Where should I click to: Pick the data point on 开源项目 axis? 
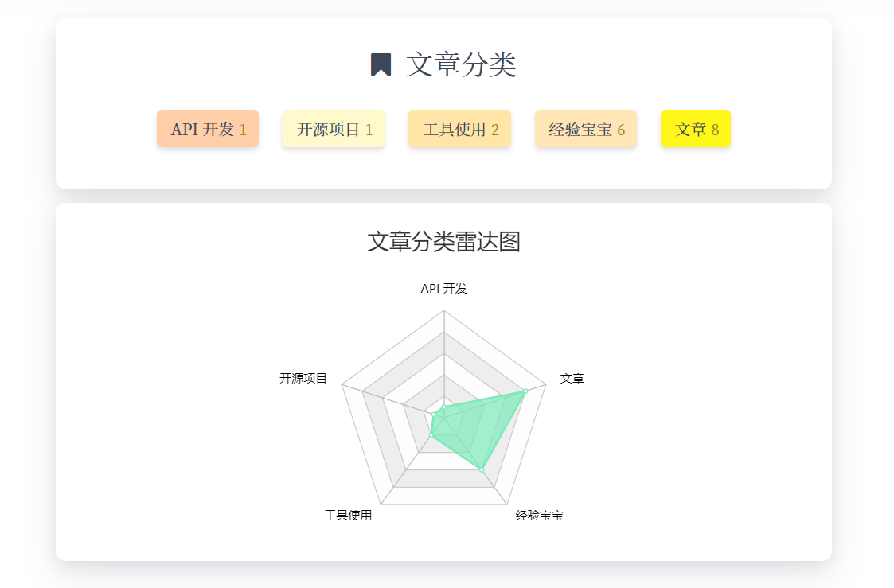pyautogui.click(x=433, y=415)
